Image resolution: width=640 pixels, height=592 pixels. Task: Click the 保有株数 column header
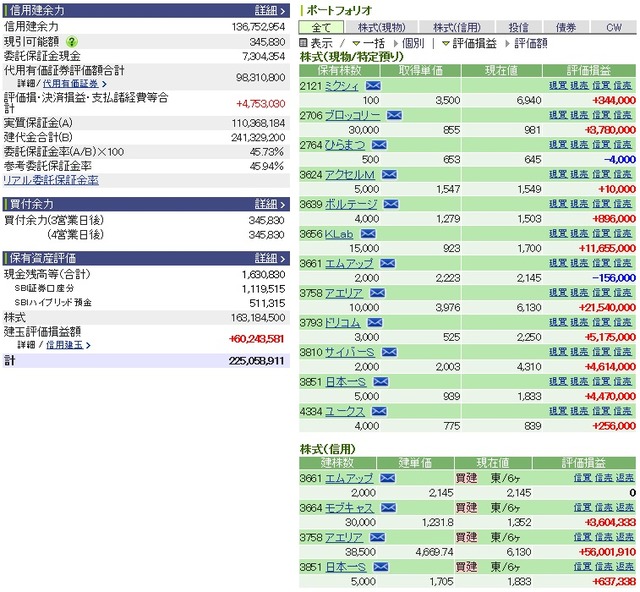340,71
